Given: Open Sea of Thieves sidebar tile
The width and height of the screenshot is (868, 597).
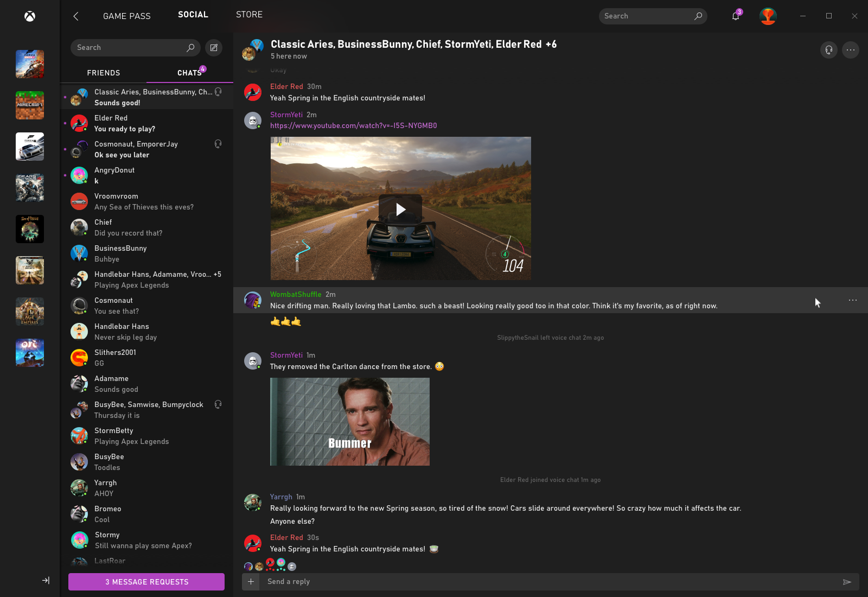Looking at the screenshot, I should click(30, 229).
